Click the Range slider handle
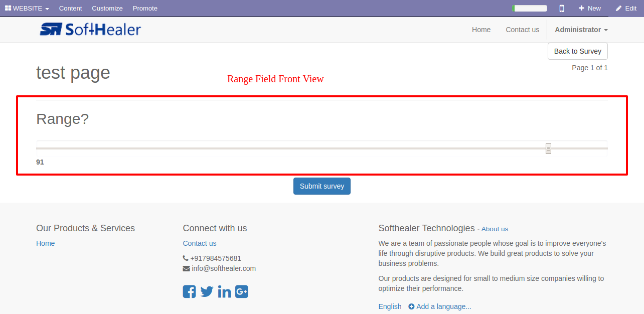644x314 pixels. 548,148
